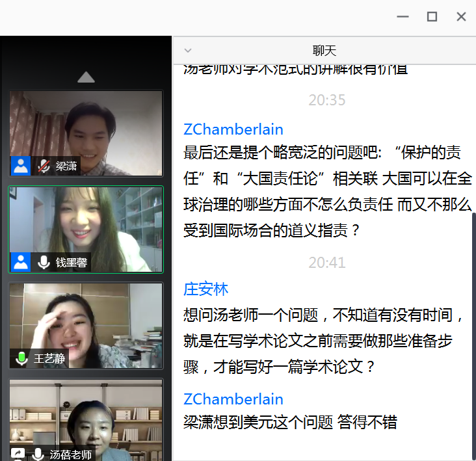Click the muted microphone icon on the top video tile
The width and height of the screenshot is (476, 461).
pos(44,166)
